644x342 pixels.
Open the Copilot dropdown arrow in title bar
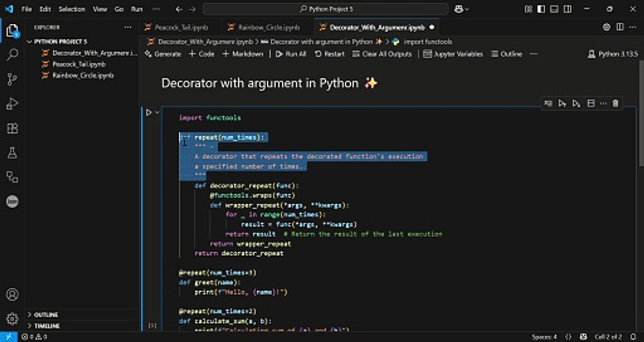[467, 9]
